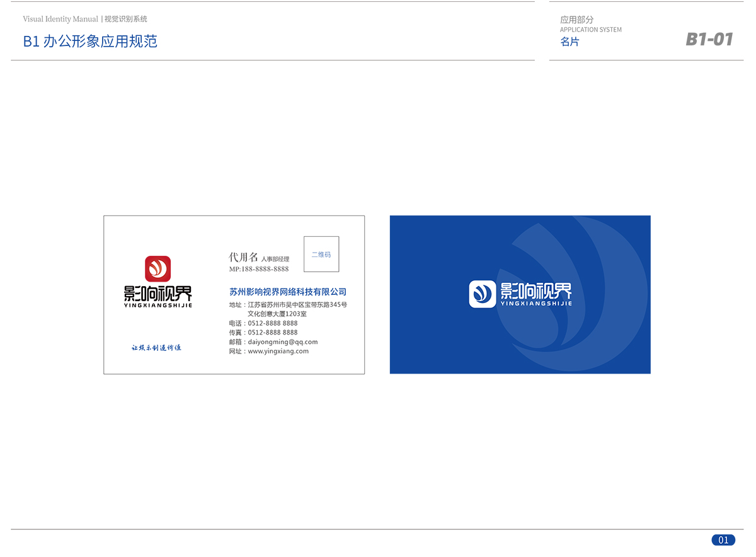Click the B1-01 section code

pyautogui.click(x=709, y=39)
